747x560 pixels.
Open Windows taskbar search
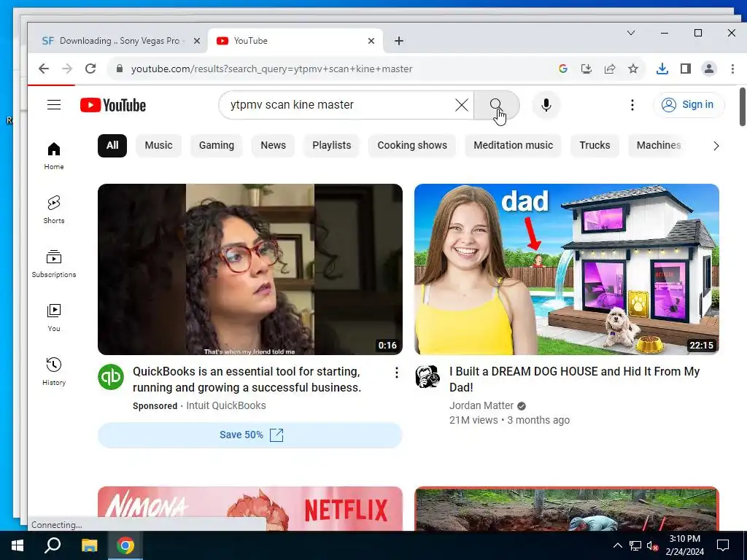pyautogui.click(x=53, y=545)
